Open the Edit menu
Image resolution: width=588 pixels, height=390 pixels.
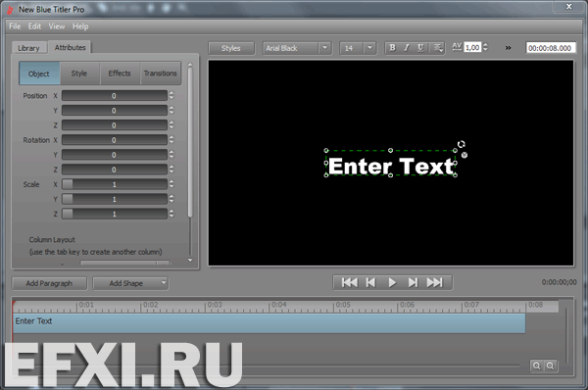pos(34,26)
